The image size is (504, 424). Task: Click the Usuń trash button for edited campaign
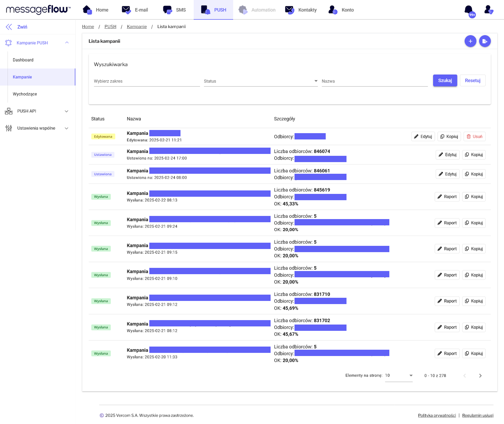coord(474,137)
